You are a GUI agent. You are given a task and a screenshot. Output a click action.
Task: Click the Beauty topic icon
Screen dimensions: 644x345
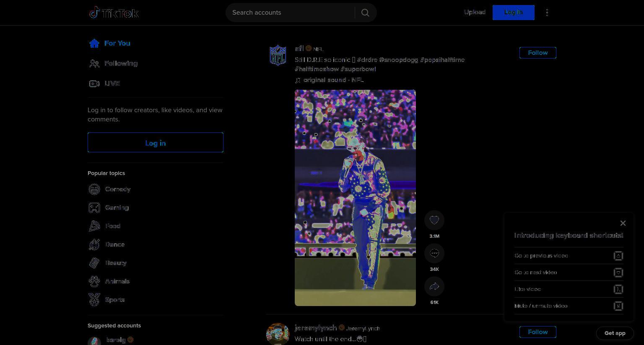pos(94,263)
